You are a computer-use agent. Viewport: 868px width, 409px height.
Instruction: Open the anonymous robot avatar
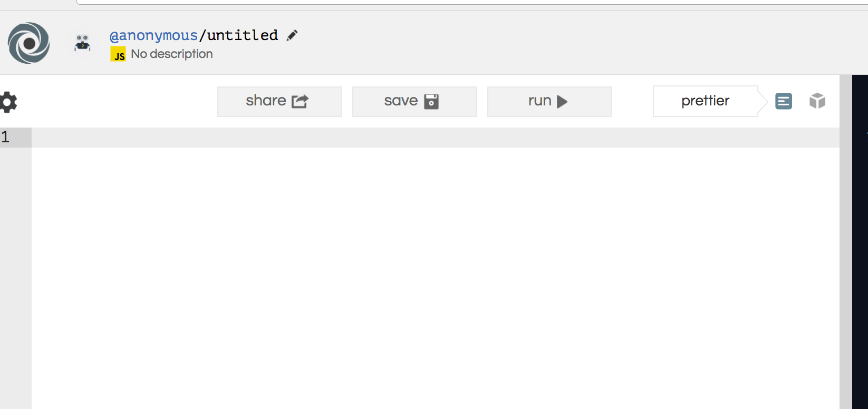pyautogui.click(x=82, y=43)
